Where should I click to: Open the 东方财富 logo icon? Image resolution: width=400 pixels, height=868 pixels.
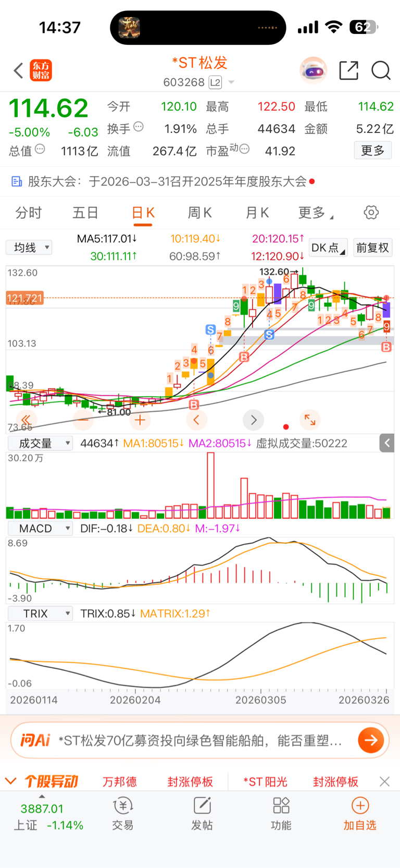(41, 70)
